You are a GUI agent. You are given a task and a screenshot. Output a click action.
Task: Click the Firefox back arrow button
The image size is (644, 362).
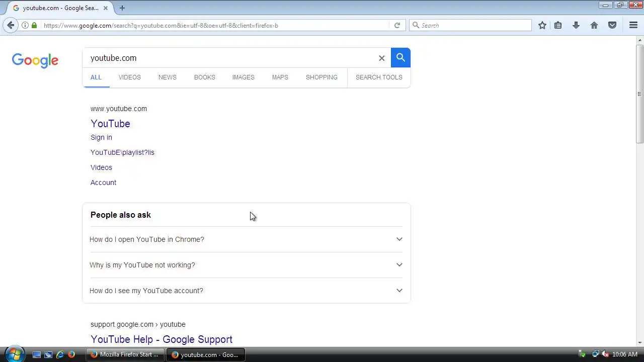pos(11,25)
